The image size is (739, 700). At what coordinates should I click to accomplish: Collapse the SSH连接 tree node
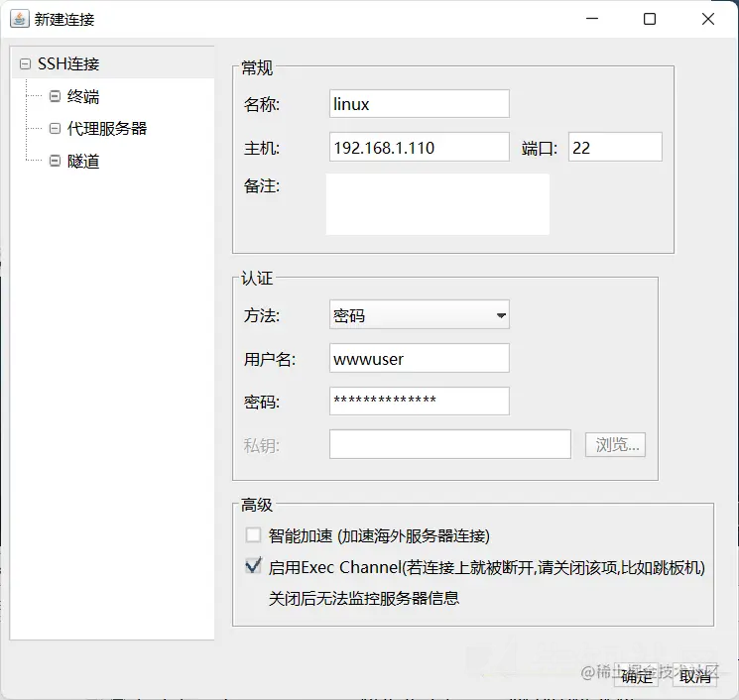[x=25, y=63]
